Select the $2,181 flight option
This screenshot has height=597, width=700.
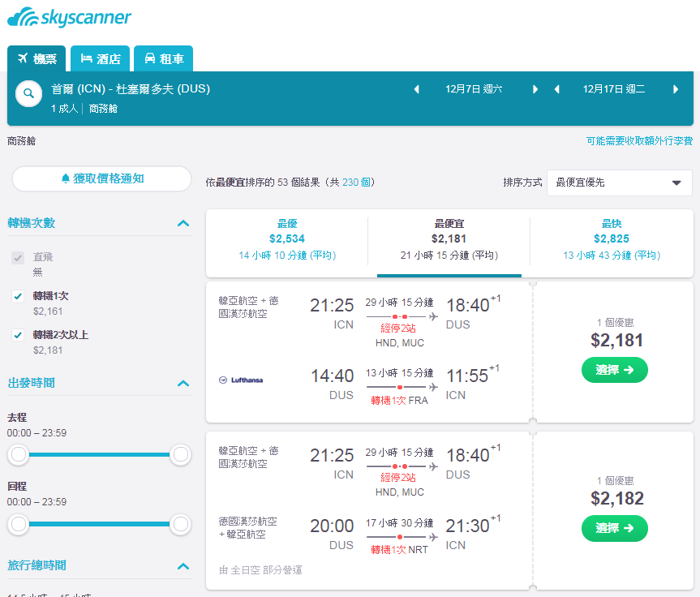pos(614,370)
